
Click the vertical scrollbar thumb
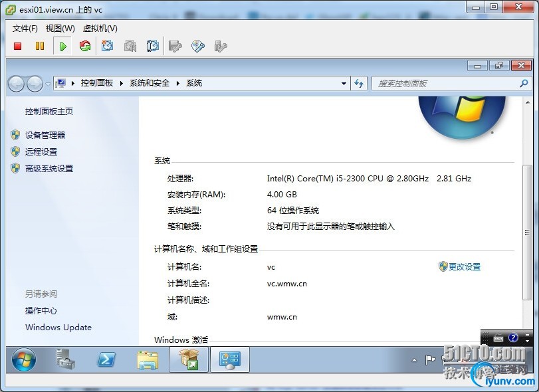click(x=527, y=233)
